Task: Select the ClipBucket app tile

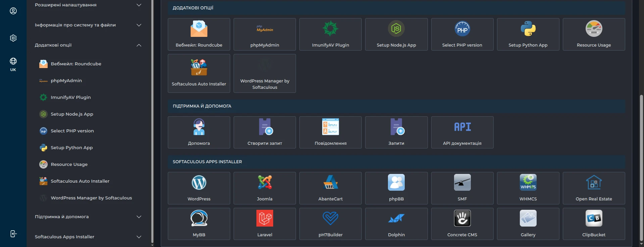Action: coord(594,224)
